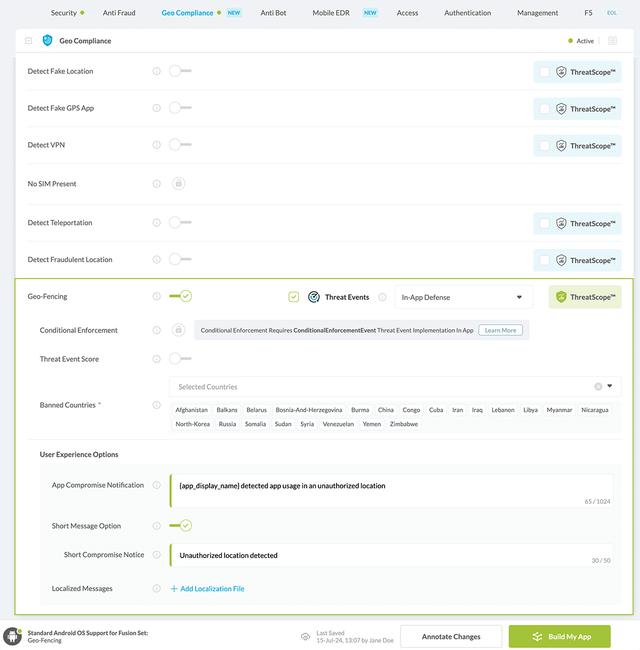Image resolution: width=640 pixels, height=650 pixels.
Task: Click the Android icon in the bottom bar
Action: tap(13, 636)
